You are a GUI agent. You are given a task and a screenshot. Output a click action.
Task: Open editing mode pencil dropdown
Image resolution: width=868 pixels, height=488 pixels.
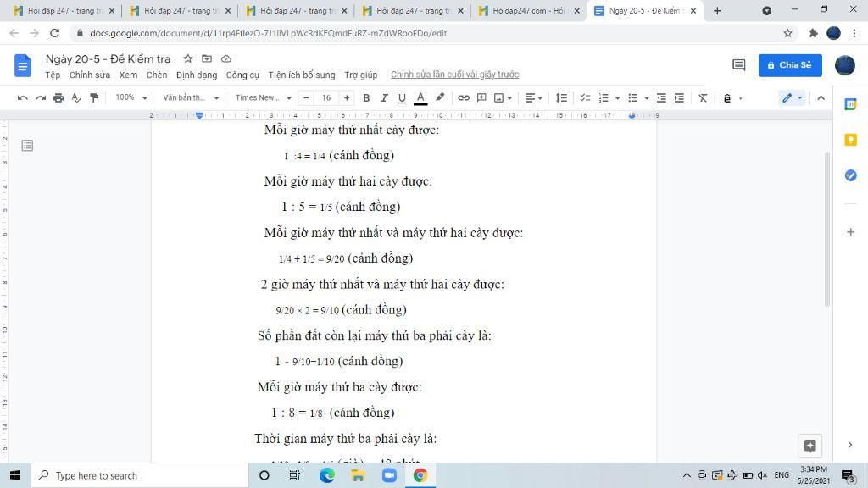pos(792,98)
